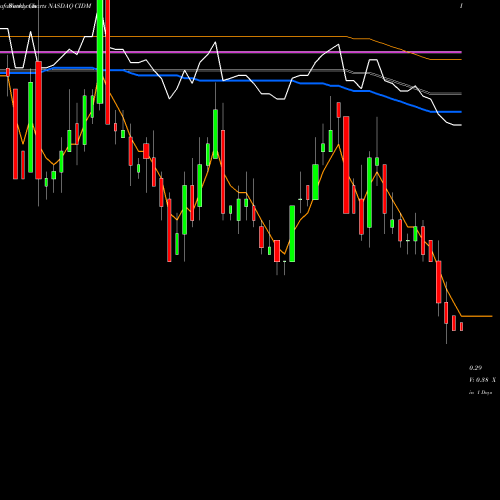Click the NASDAQ CIDM chart title
The height and width of the screenshot is (500, 500).
(x=69, y=6)
